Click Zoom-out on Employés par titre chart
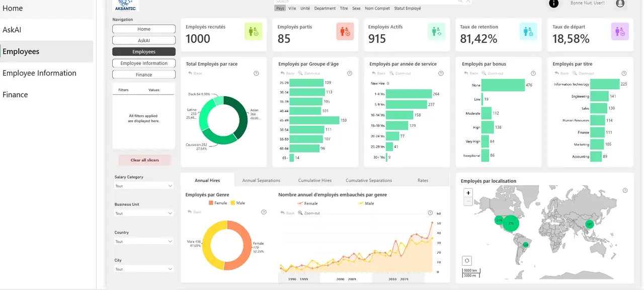Screen dimensions: 644x290 tap(582, 73)
